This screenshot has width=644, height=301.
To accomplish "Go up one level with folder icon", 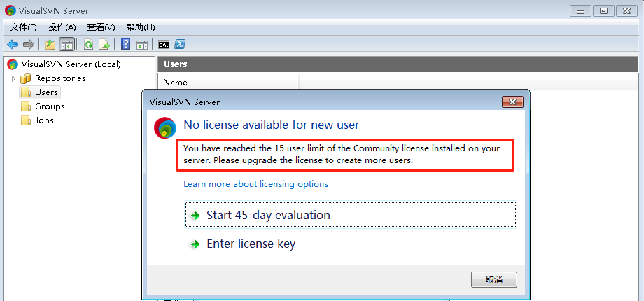I will coord(50,44).
